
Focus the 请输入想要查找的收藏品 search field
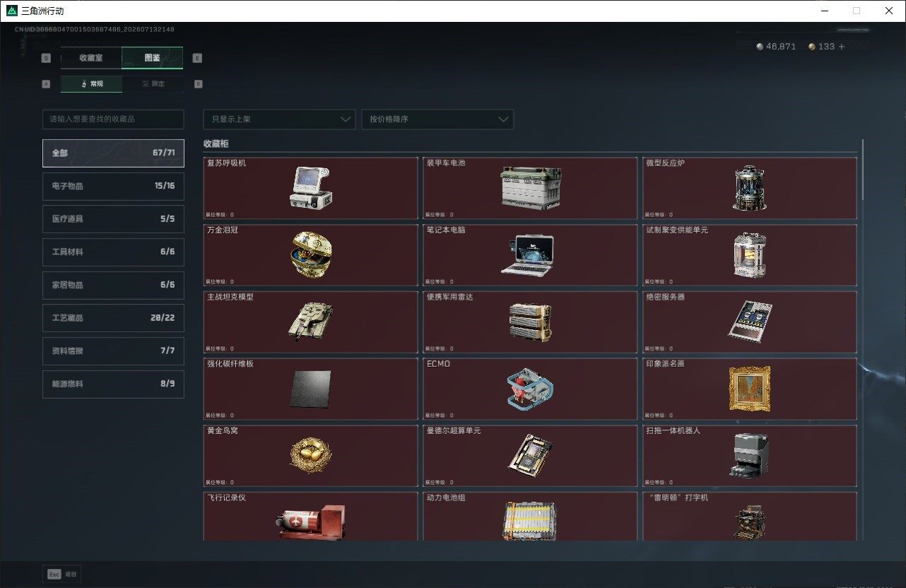coord(113,119)
